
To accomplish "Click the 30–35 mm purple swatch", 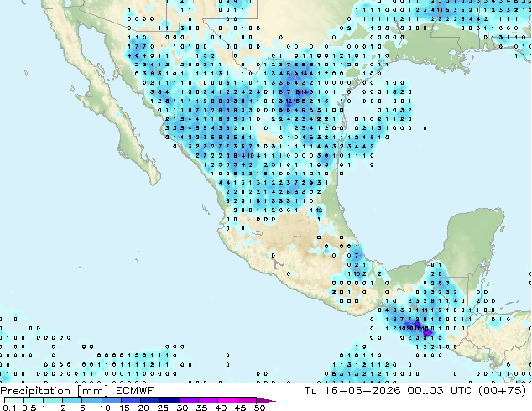I will 188,400.
